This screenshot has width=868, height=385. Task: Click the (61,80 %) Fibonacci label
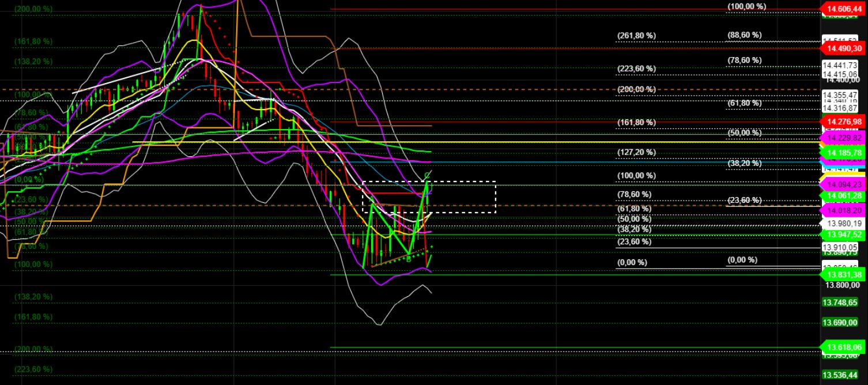745,103
